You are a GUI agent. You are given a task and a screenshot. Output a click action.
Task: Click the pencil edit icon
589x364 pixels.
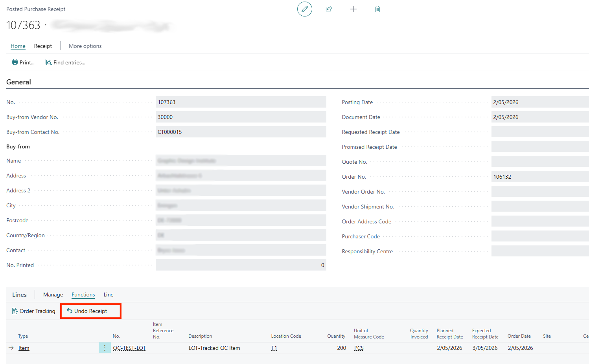pyautogui.click(x=304, y=9)
